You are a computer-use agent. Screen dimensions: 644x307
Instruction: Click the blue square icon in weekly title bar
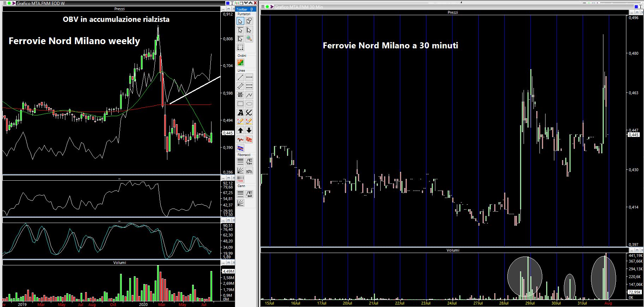click(x=228, y=3)
